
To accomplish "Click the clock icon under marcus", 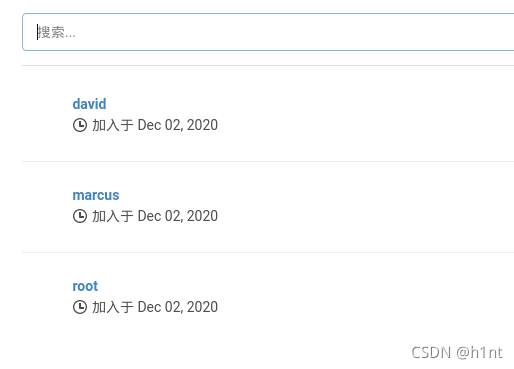I will (x=80, y=216).
